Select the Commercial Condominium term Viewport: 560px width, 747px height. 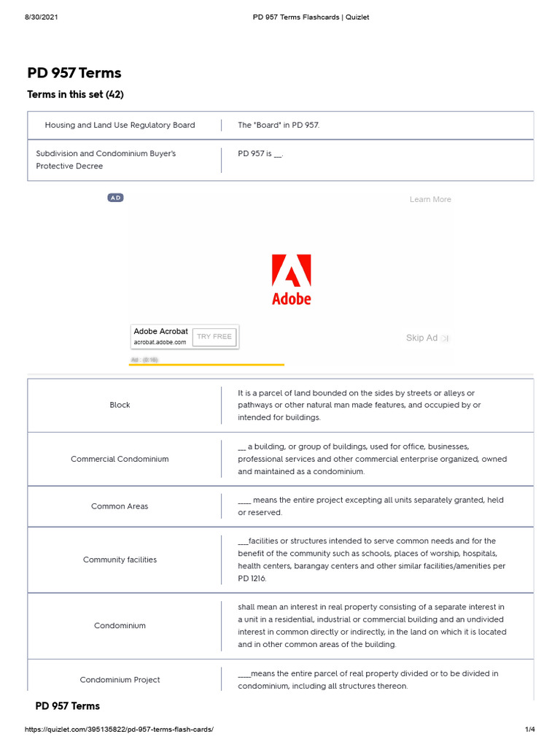point(120,459)
